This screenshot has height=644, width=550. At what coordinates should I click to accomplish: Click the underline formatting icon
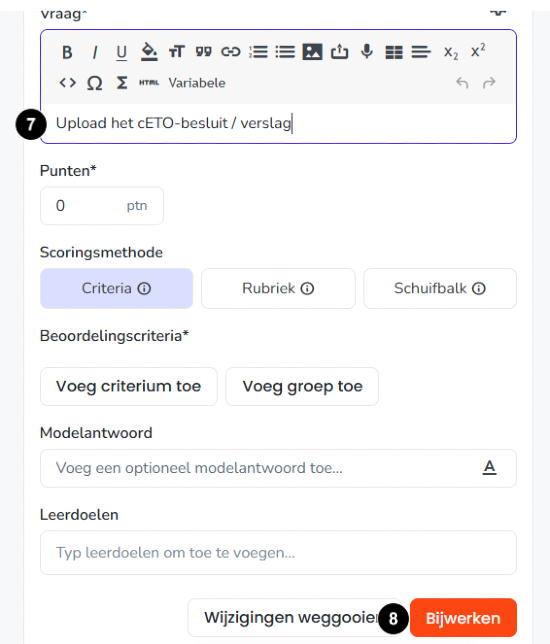(122, 53)
